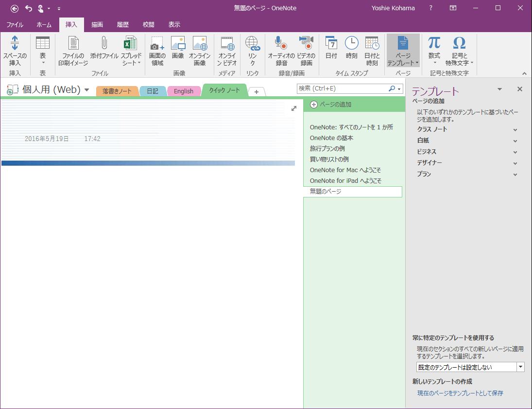Expand the デザイナー template category
This screenshot has height=409, width=532.
[515, 163]
